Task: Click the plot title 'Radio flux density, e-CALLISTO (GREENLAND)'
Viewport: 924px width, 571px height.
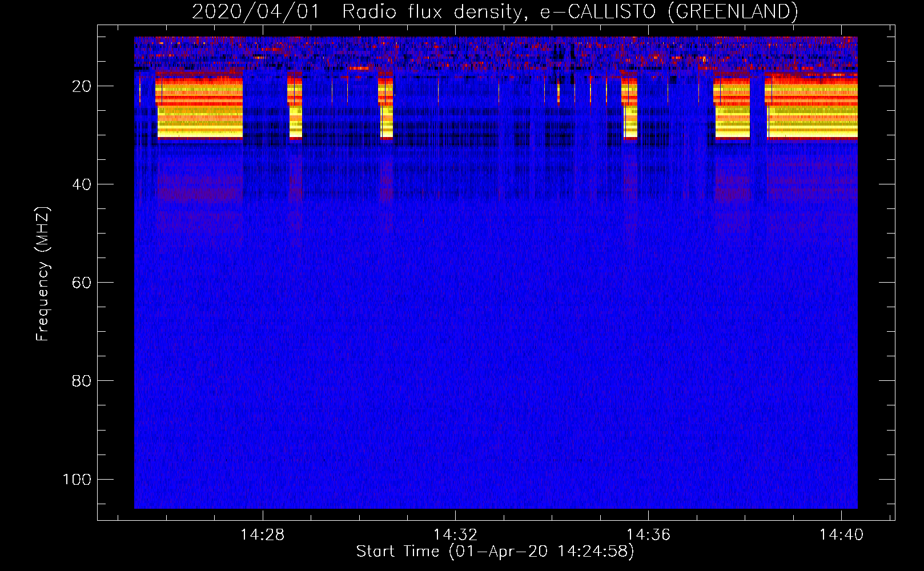Action: 570,12
